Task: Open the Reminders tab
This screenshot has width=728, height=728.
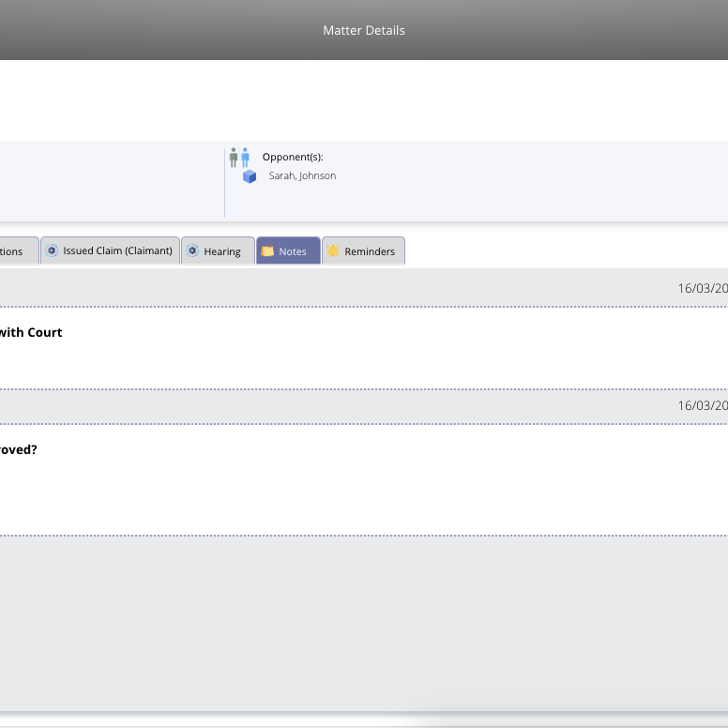Action: click(x=364, y=250)
